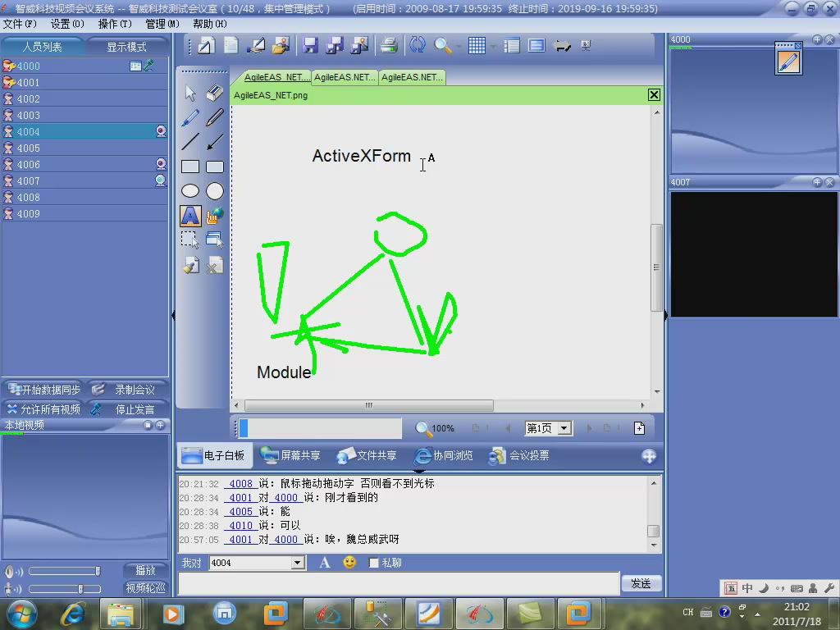
Task: Pick the blue pen drawing tool
Action: tap(190, 117)
